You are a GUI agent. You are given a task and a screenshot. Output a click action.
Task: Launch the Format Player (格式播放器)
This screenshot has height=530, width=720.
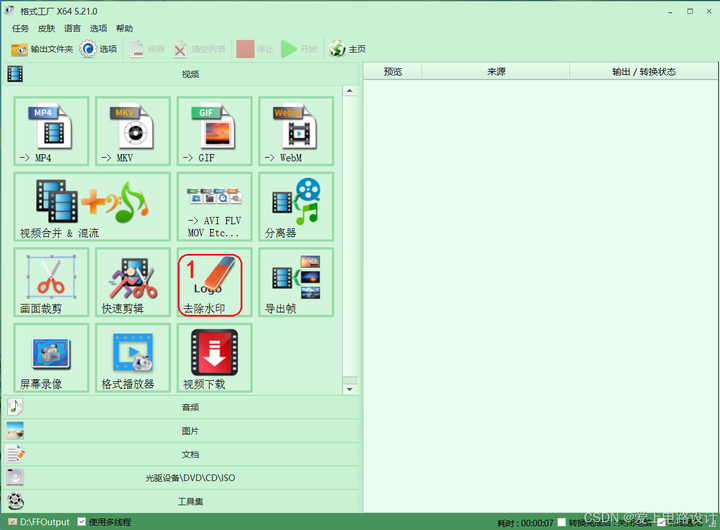(133, 358)
